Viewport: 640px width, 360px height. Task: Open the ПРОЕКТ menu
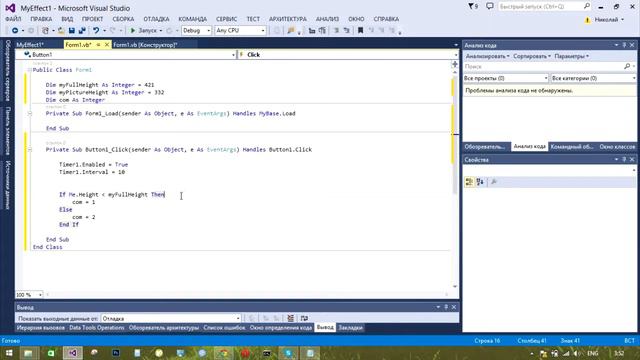[93, 19]
